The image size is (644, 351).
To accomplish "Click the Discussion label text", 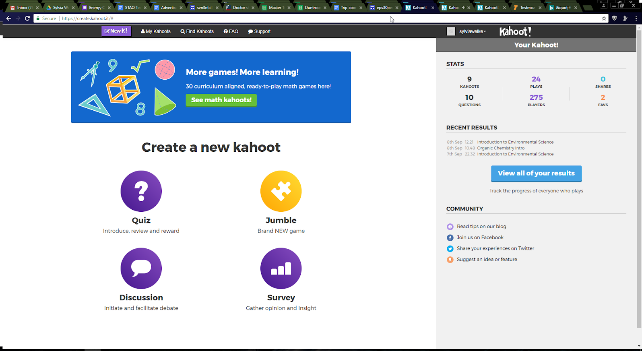I will tap(141, 297).
